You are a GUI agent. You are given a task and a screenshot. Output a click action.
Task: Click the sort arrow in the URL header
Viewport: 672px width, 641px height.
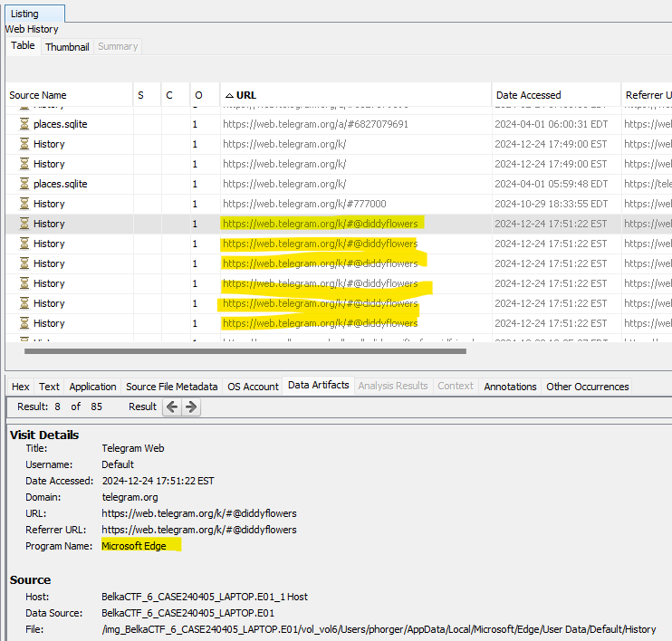(x=229, y=96)
